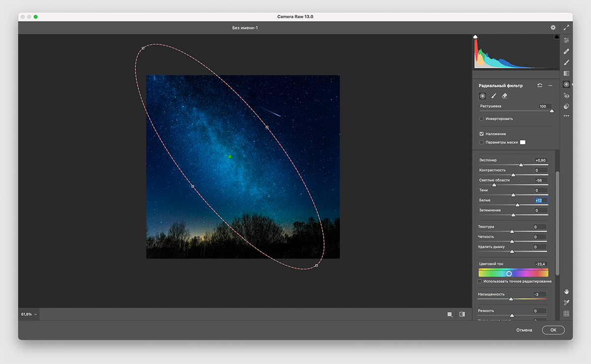Open the Red Eye removal tool
This screenshot has width=591, height=364.
[566, 96]
